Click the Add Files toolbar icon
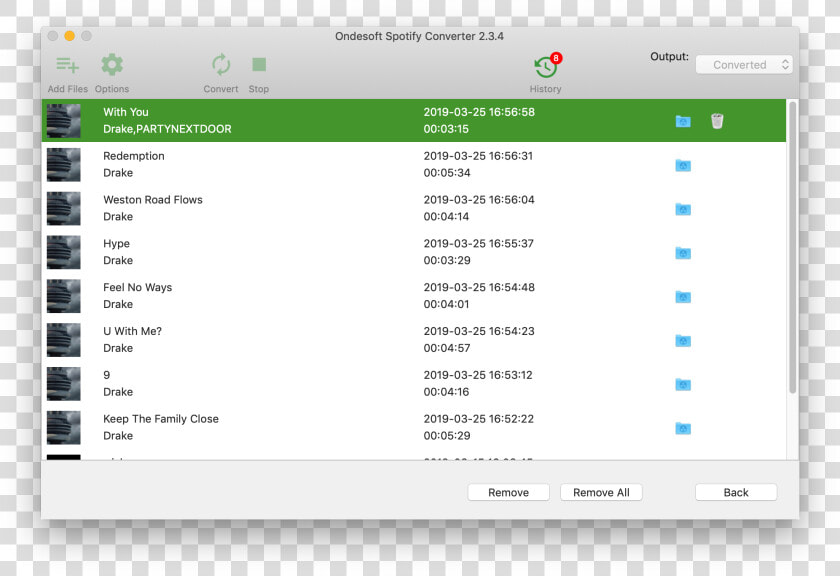This screenshot has height=576, width=840. pyautogui.click(x=68, y=65)
